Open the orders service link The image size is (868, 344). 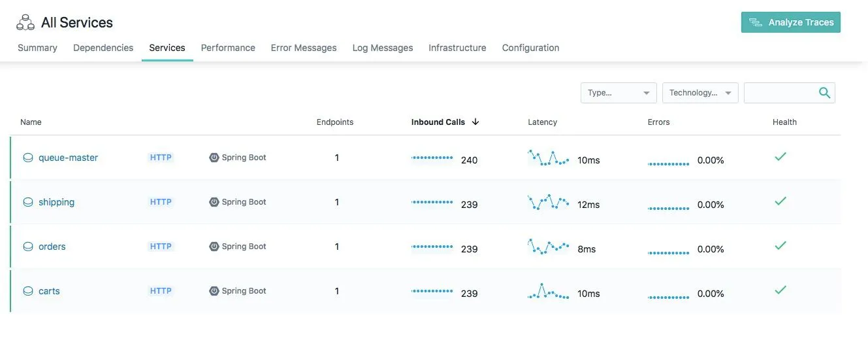point(52,247)
